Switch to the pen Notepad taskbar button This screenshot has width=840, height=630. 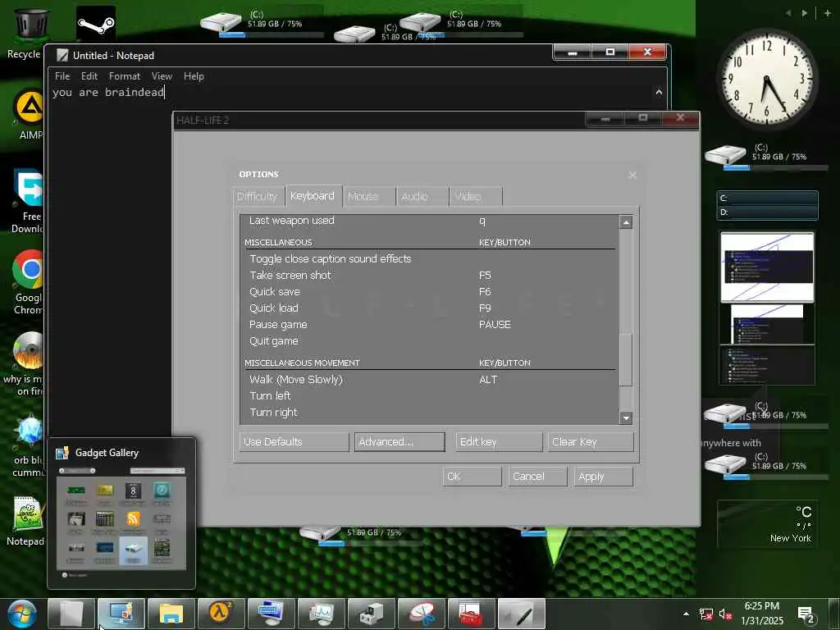pyautogui.click(x=522, y=614)
